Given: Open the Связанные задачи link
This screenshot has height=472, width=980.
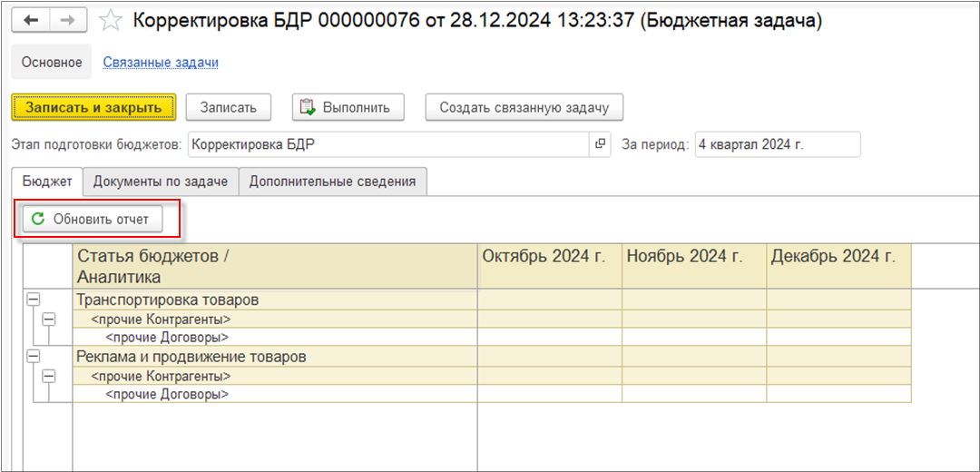Looking at the screenshot, I should (x=161, y=63).
